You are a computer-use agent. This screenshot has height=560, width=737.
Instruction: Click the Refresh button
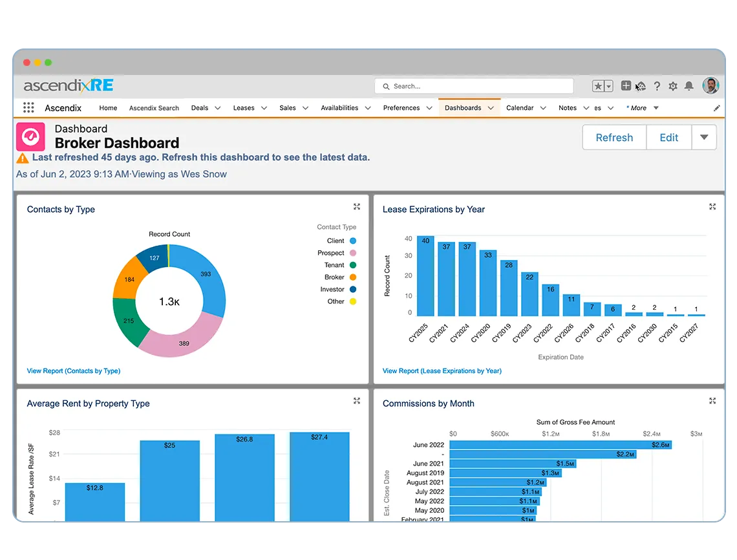(614, 137)
